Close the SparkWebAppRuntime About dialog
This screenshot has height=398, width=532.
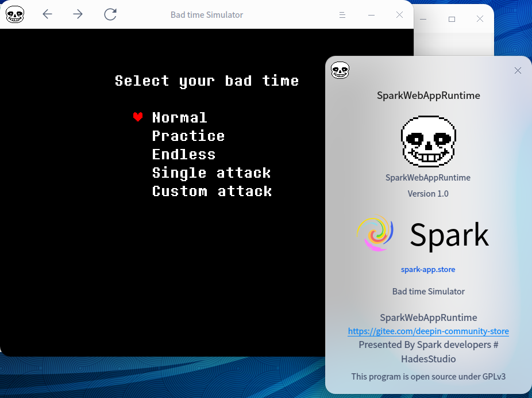tap(518, 70)
